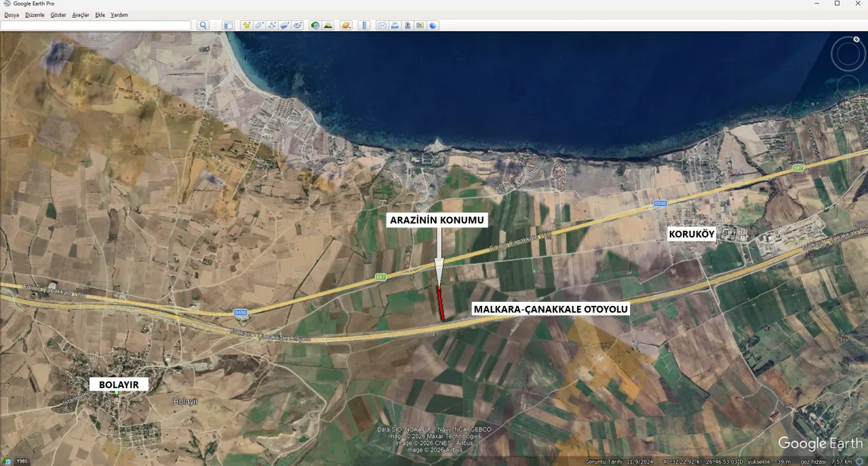Image resolution: width=868 pixels, height=466 pixels.
Task: Click the small status icon at bottom-left corner
Action: click(x=7, y=461)
